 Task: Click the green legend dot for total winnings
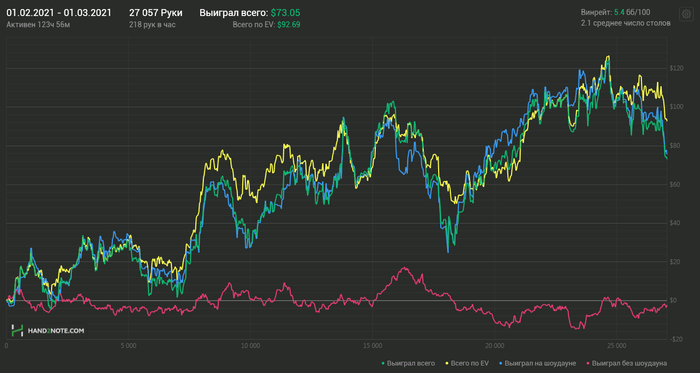tap(384, 364)
